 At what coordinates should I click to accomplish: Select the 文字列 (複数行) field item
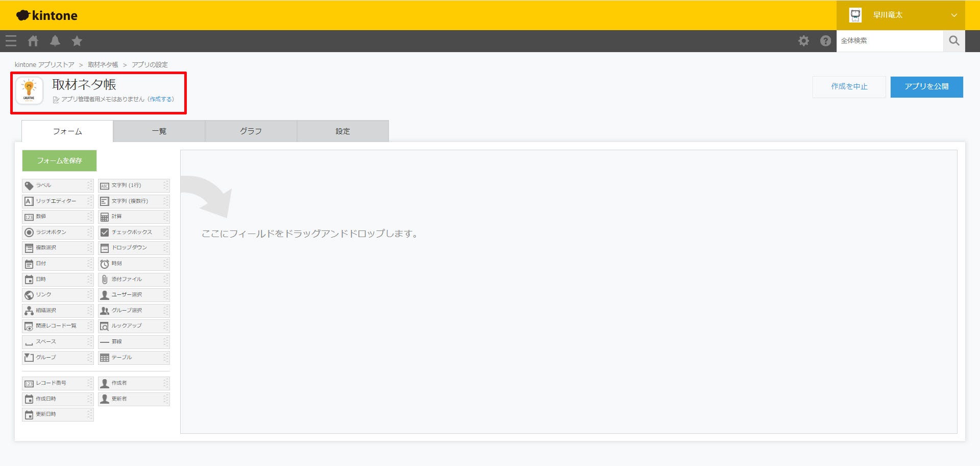(134, 201)
